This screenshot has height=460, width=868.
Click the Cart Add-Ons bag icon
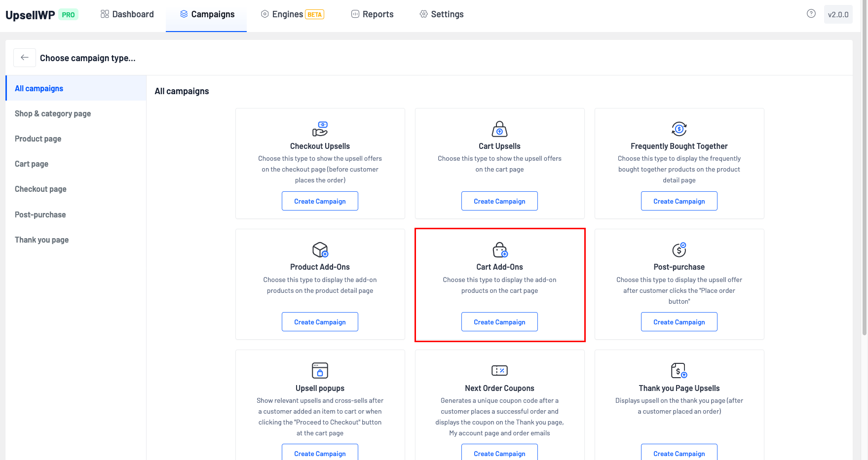[x=499, y=250]
